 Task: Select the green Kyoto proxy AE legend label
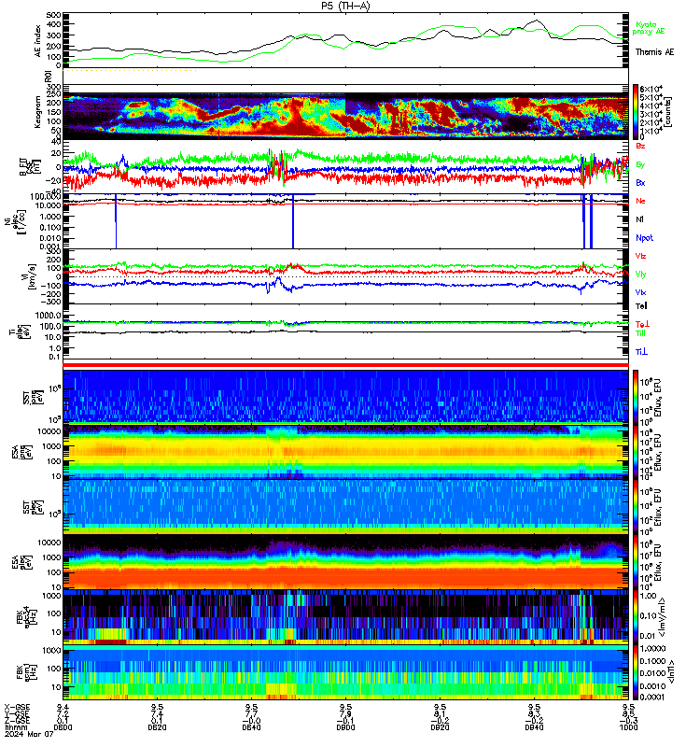pos(649,28)
